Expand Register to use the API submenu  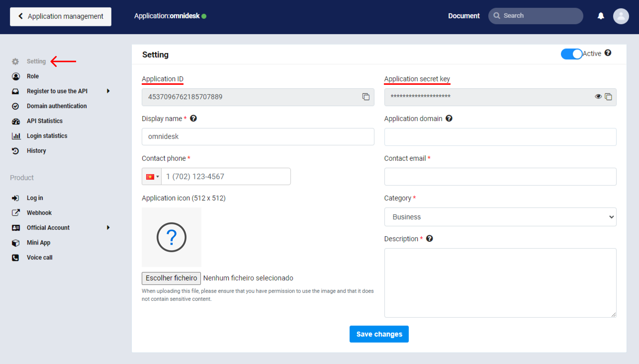(x=108, y=91)
